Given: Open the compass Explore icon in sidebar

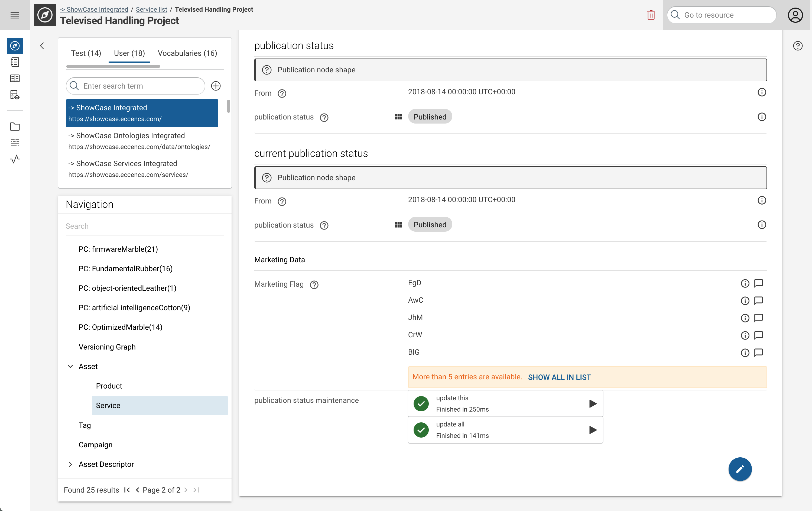Looking at the screenshot, I should 15,46.
